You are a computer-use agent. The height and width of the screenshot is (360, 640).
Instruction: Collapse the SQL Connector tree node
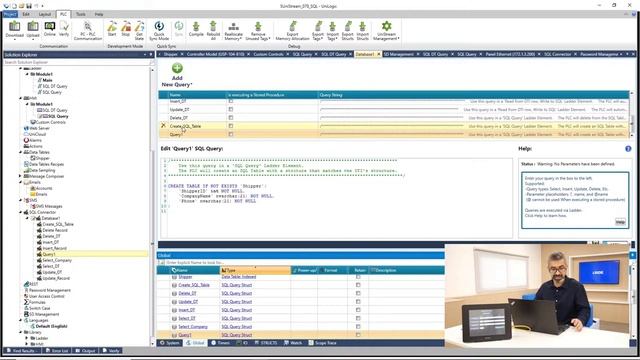pos(20,212)
